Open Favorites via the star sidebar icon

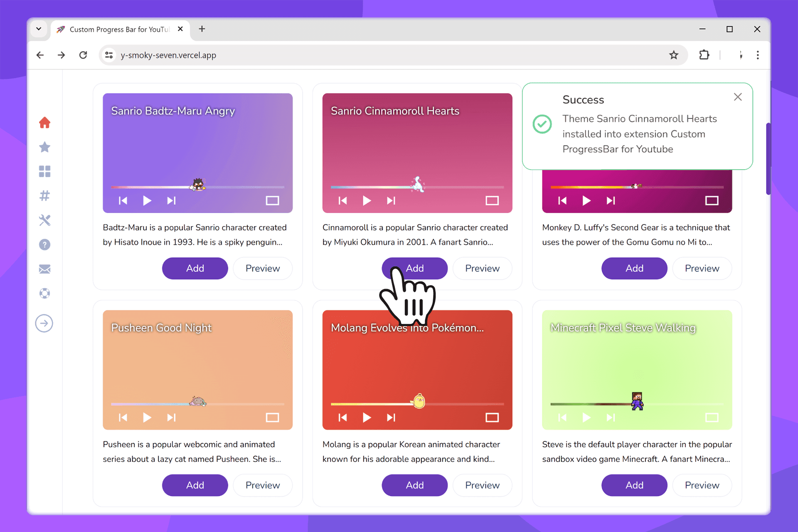pyautogui.click(x=44, y=147)
